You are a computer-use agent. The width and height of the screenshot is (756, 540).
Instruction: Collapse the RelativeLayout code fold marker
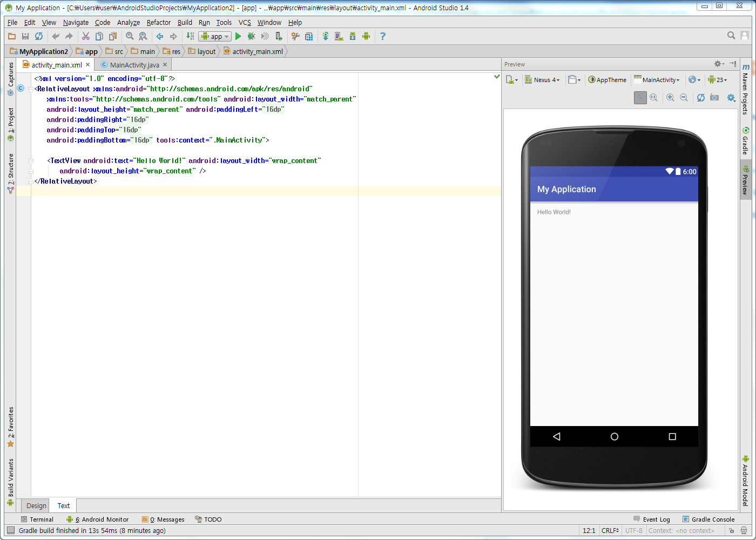(31, 89)
